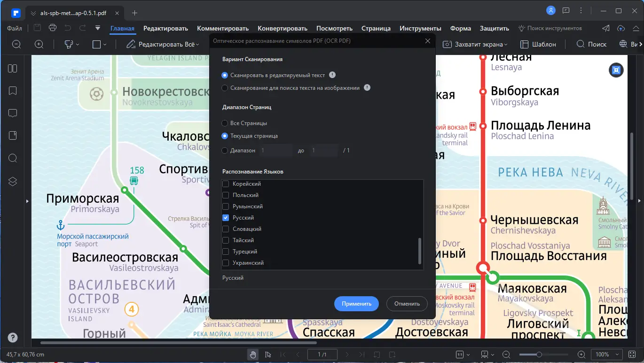Open the Comments panel in the sidebar
Image resolution: width=644 pixels, height=363 pixels.
[x=13, y=113]
